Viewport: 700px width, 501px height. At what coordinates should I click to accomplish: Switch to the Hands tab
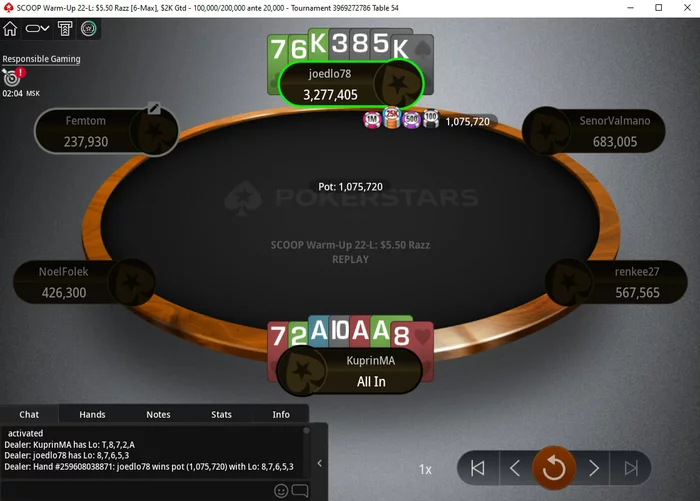pyautogui.click(x=92, y=414)
